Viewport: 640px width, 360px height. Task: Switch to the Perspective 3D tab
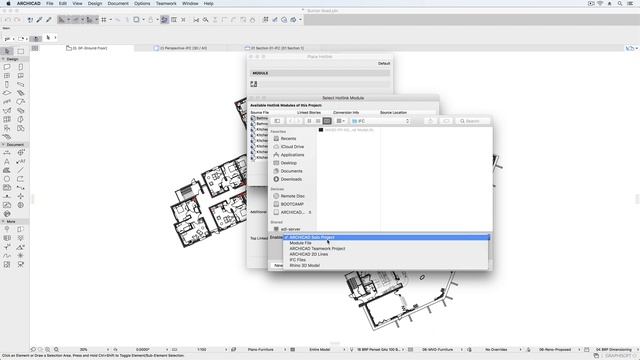[x=181, y=48]
